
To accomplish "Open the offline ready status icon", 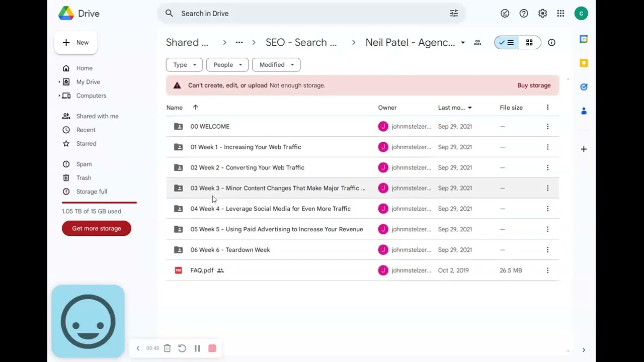I will (x=505, y=14).
